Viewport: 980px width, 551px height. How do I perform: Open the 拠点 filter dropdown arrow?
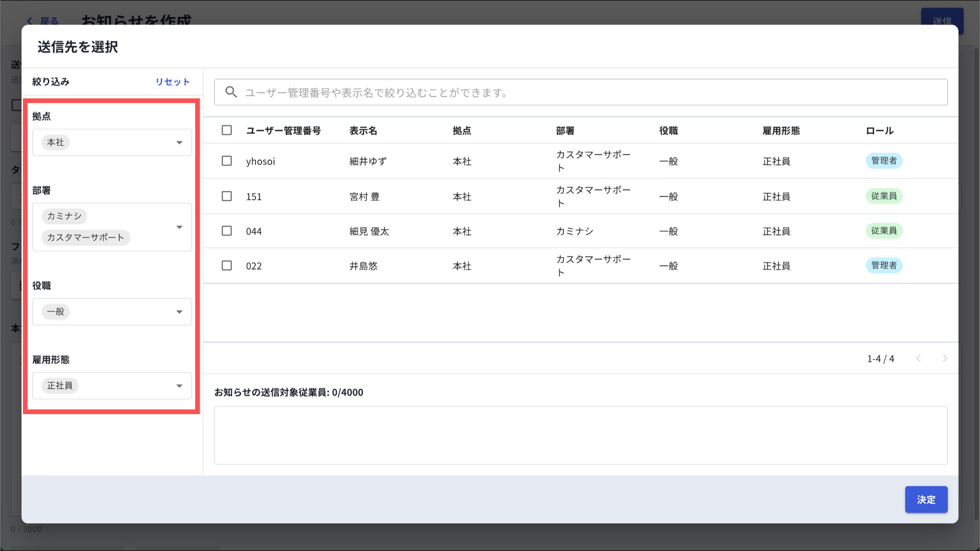point(179,142)
